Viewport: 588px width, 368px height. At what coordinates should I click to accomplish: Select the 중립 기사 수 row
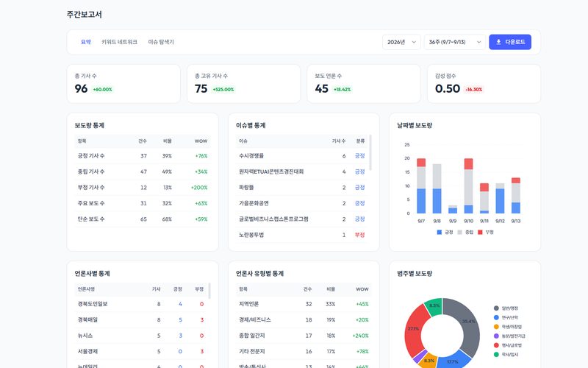[x=143, y=171]
